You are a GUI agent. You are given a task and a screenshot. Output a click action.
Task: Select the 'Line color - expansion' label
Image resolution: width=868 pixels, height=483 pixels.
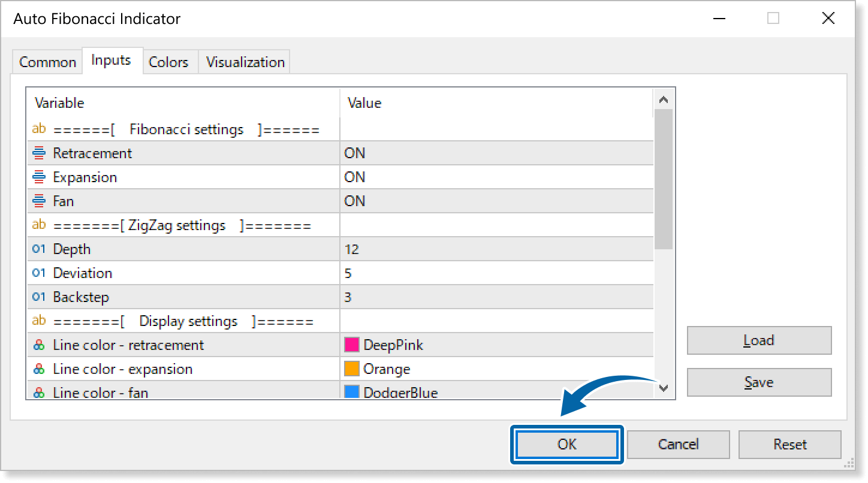pos(123,369)
